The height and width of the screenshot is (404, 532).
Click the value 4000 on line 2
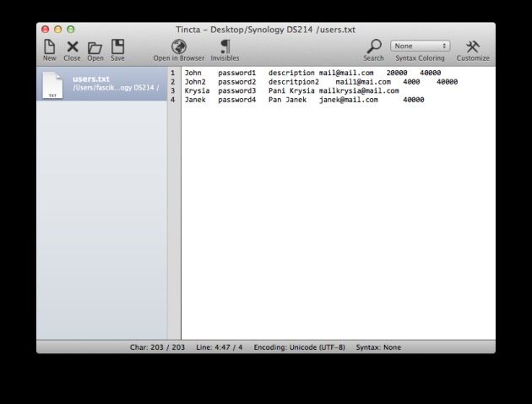411,82
